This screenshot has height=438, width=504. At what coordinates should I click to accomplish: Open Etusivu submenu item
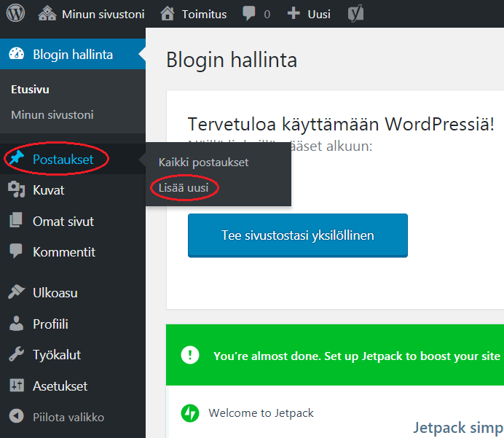(x=30, y=90)
